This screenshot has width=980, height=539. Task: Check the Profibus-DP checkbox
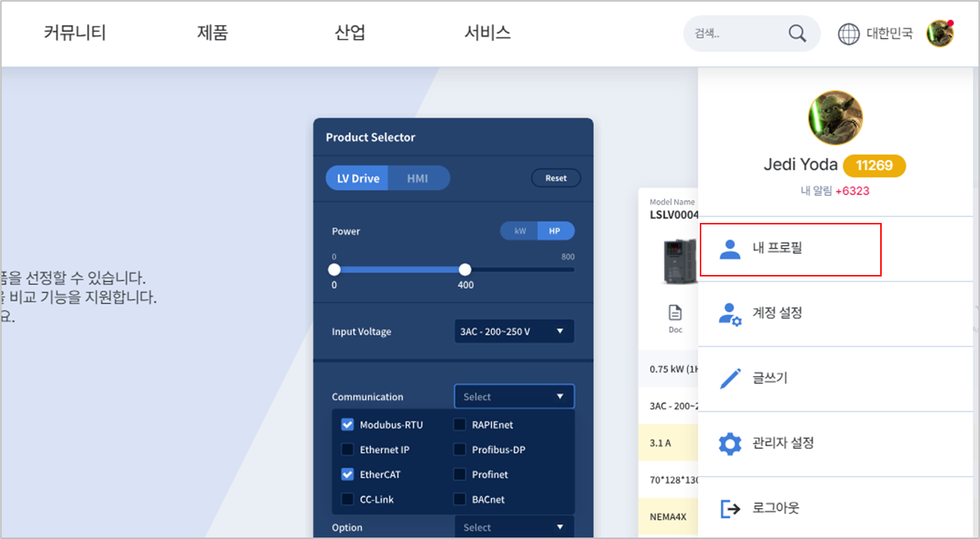(460, 450)
